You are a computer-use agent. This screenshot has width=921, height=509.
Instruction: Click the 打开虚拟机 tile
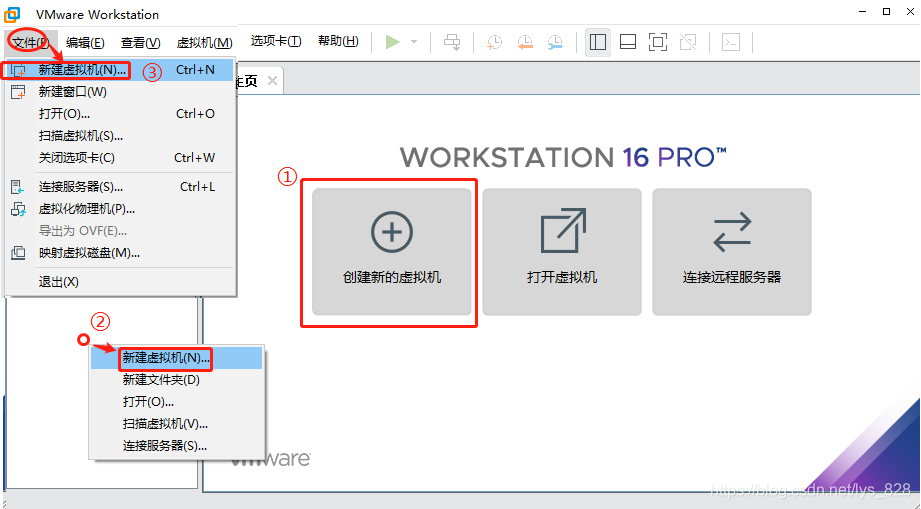tap(562, 252)
